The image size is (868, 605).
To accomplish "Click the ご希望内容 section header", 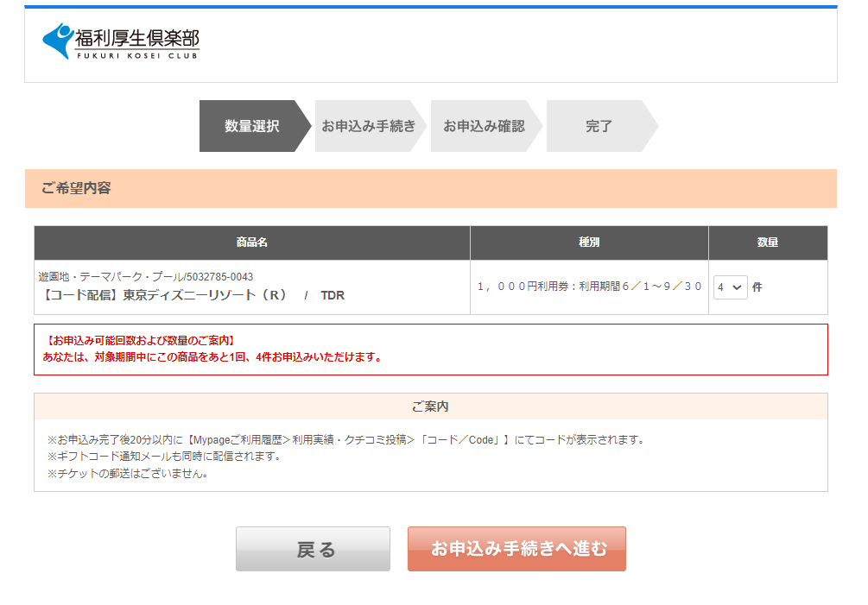I will 76,188.
